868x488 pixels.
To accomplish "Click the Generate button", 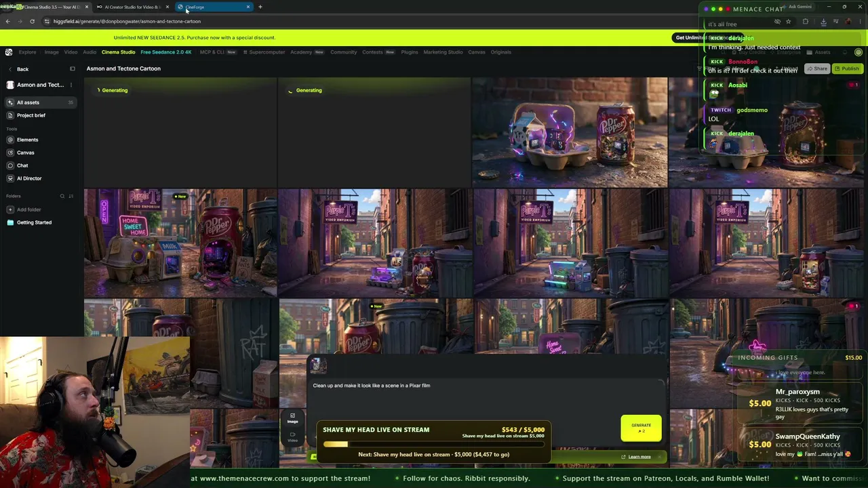I will tap(641, 428).
